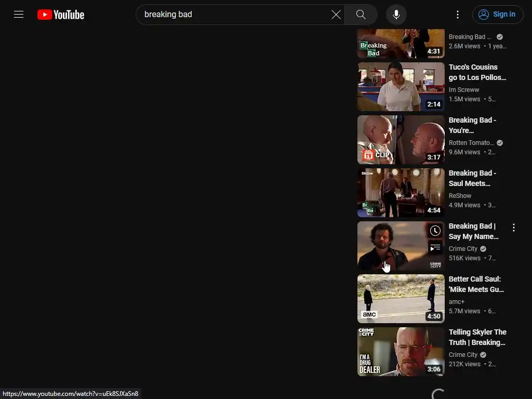Click title 'Telling Skyler The Truth | Breaking…'
Image resolution: width=532 pixels, height=399 pixels.
(477, 337)
